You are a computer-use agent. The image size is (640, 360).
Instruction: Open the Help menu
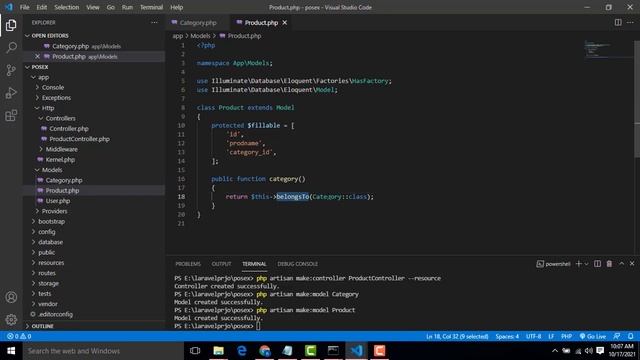(x=176, y=7)
